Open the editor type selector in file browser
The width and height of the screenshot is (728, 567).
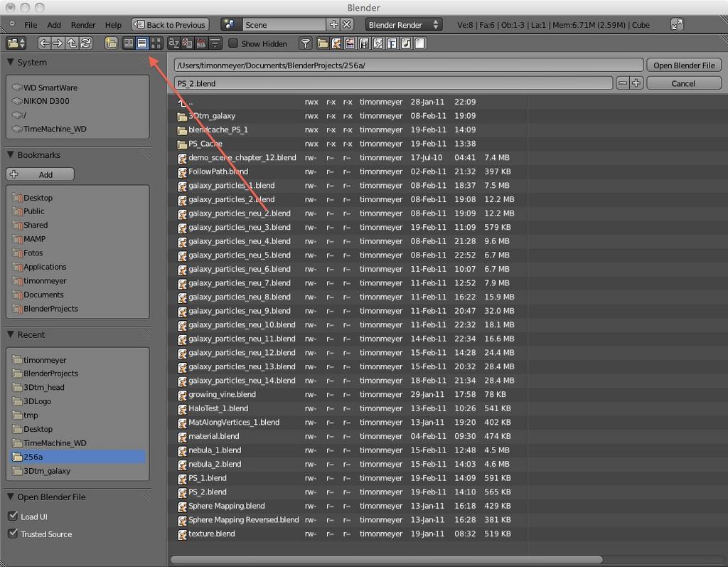pyautogui.click(x=16, y=43)
